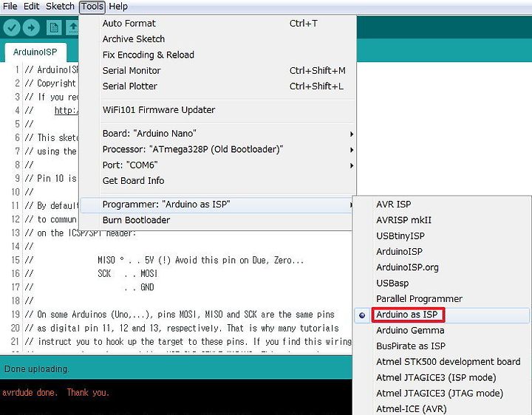The height and width of the screenshot is (415, 532).
Task: Select Atmel-ICE (AVR) programmer
Action: (442, 409)
